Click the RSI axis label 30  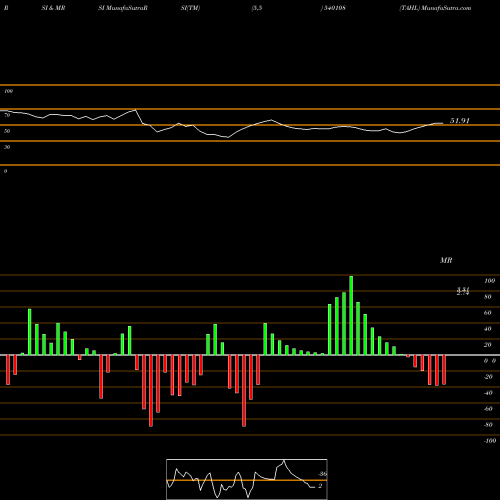point(7,147)
